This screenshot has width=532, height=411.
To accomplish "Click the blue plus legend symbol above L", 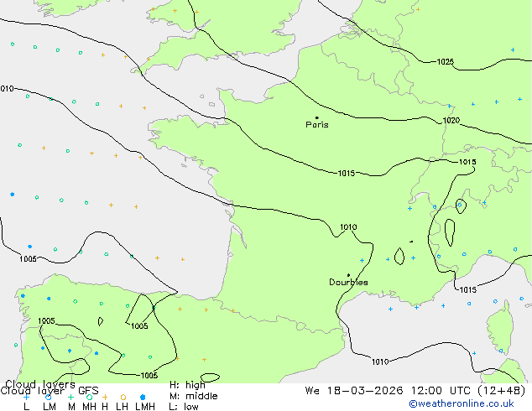I will pyautogui.click(x=26, y=397).
